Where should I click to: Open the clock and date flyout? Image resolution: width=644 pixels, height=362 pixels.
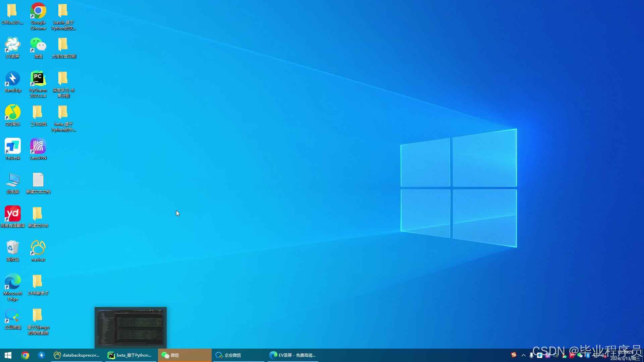click(625, 355)
